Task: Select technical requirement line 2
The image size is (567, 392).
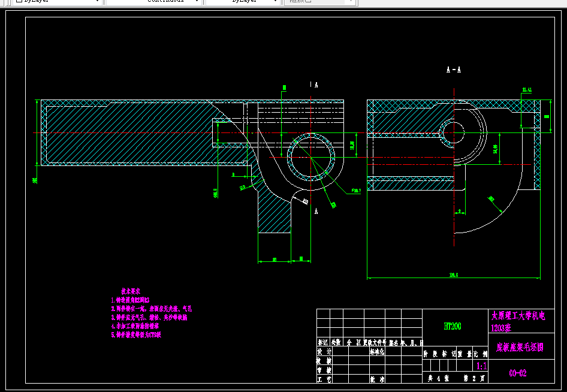Action: click(152, 309)
